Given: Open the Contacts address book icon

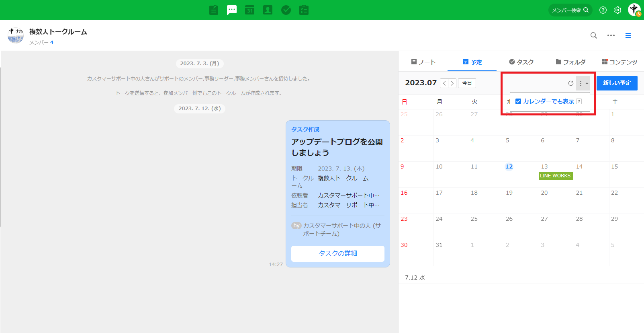Looking at the screenshot, I should click(268, 10).
